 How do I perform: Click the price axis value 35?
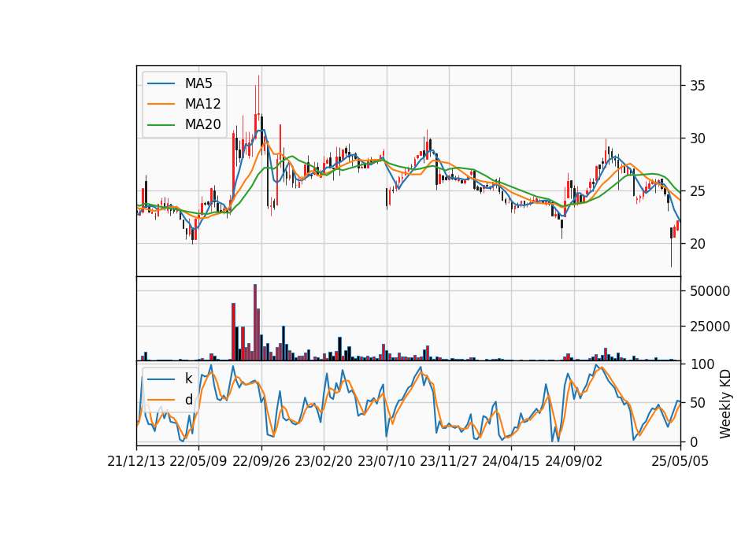(x=697, y=86)
